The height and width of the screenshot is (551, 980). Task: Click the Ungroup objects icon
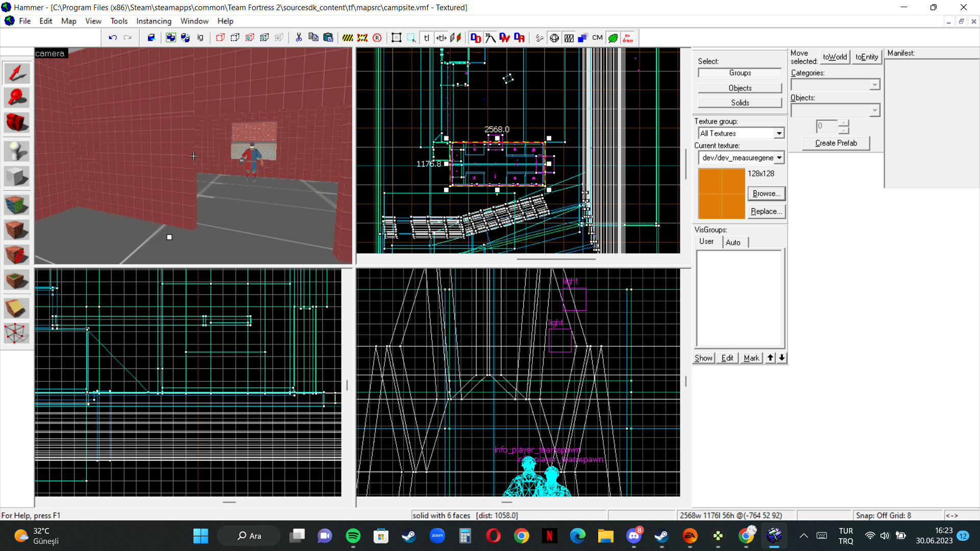(185, 38)
